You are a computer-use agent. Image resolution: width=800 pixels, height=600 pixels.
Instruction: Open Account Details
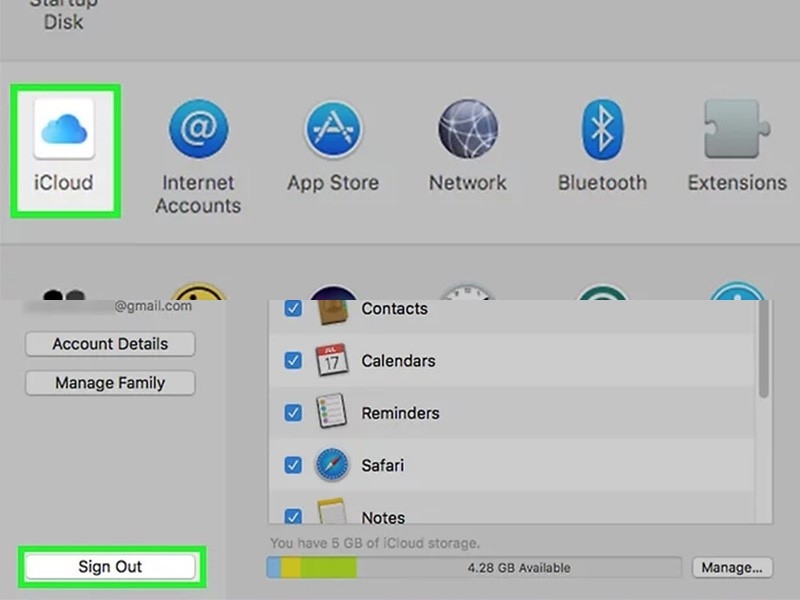pyautogui.click(x=109, y=344)
